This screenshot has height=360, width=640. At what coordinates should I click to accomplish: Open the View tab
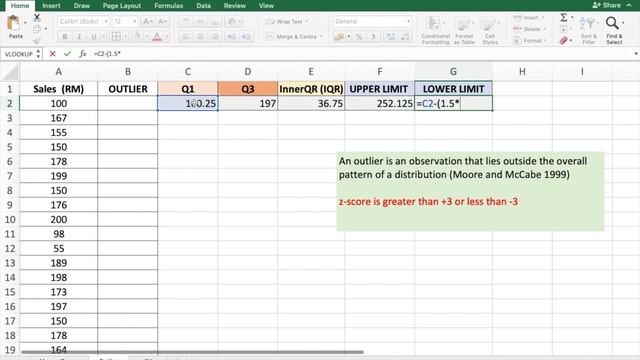point(266,6)
